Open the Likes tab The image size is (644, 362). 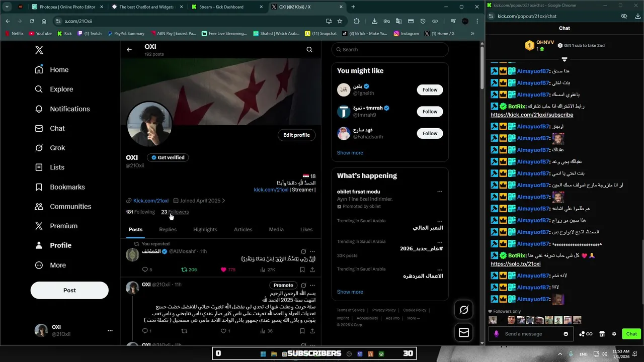306,229
